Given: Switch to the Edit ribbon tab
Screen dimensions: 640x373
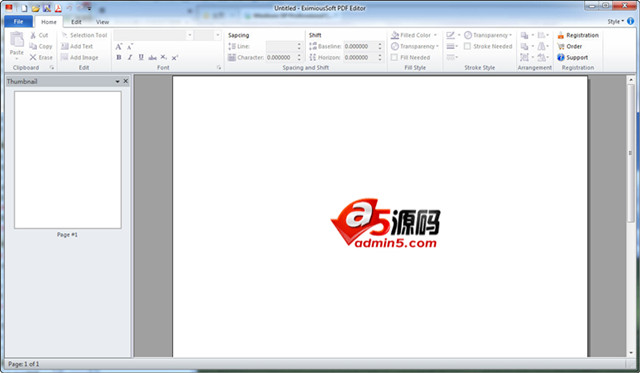Looking at the screenshot, I should pos(76,22).
